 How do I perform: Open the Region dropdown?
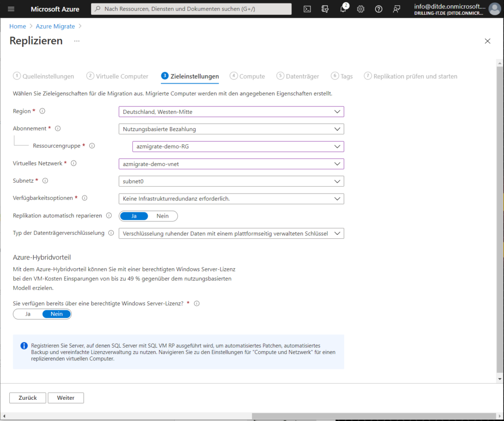click(231, 112)
